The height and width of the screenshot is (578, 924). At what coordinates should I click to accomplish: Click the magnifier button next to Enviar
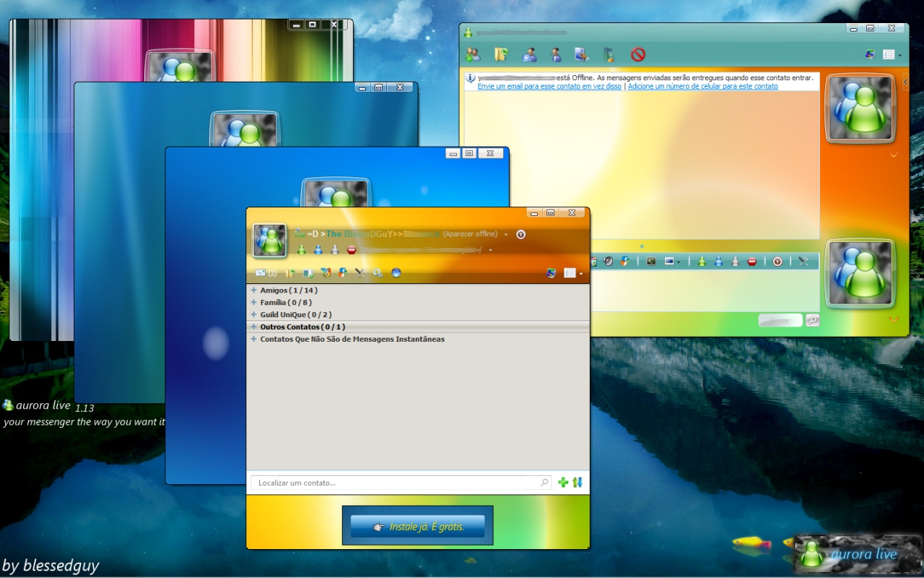[813, 320]
